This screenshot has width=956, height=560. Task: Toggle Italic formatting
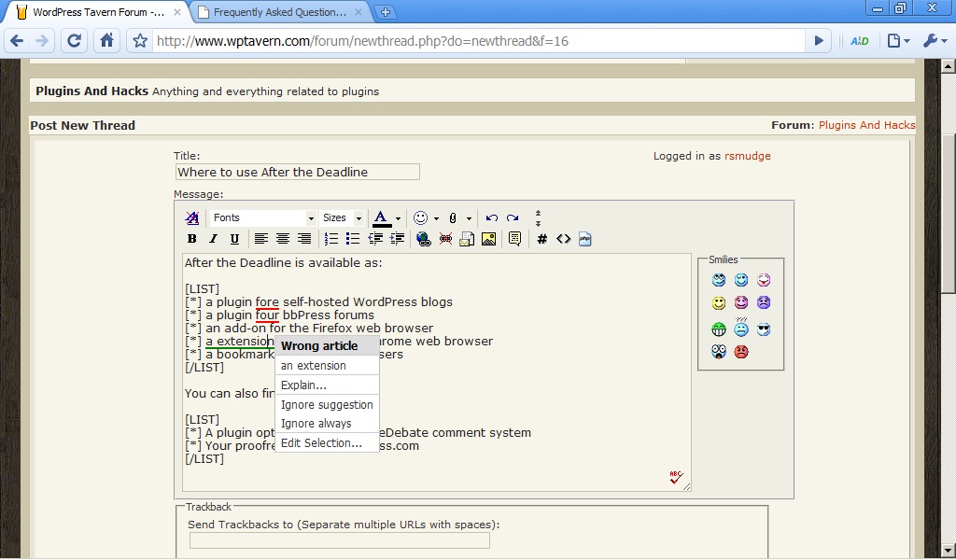click(213, 239)
